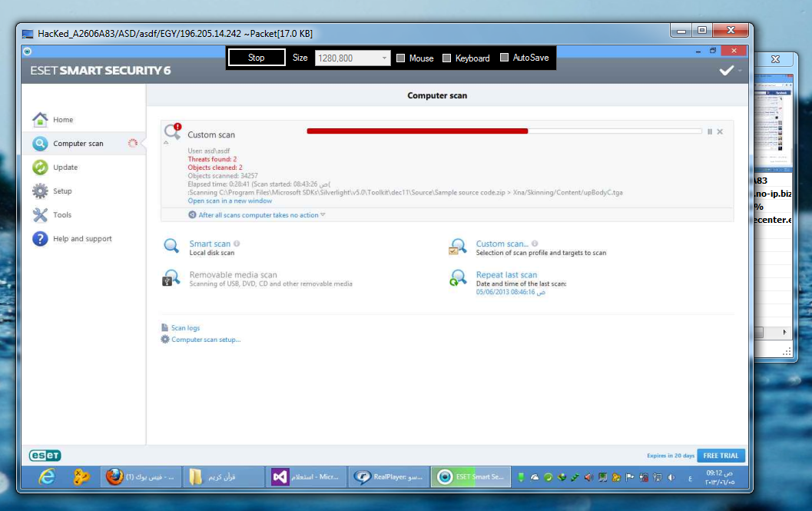Click Repeat last scan
Screen dimensions: 812x511
click(x=506, y=274)
